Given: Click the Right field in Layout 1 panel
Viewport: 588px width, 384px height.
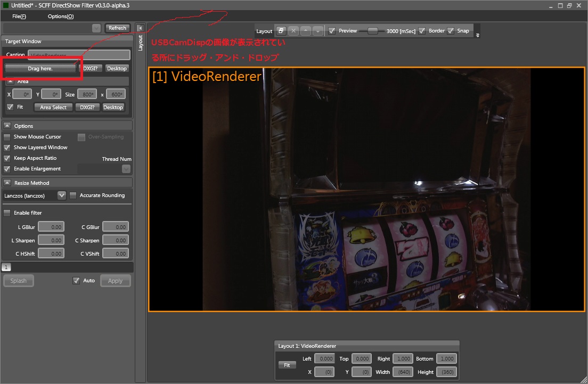Looking at the screenshot, I should tap(403, 359).
